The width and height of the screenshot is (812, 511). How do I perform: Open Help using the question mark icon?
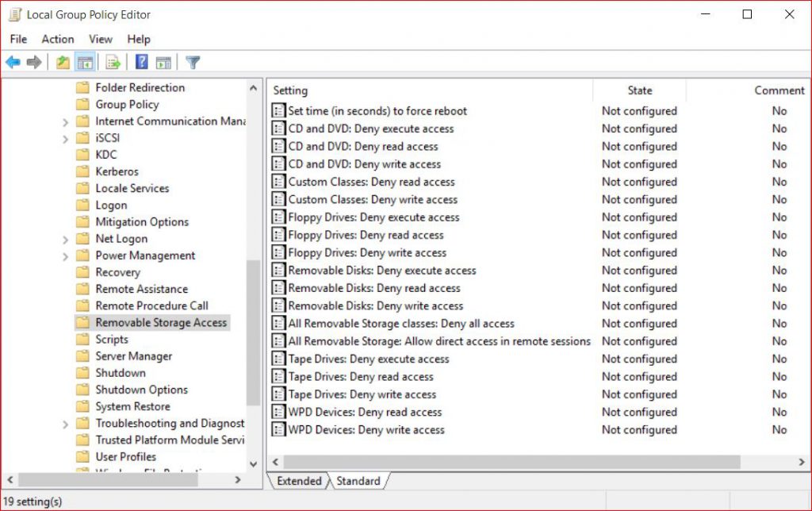click(x=140, y=61)
